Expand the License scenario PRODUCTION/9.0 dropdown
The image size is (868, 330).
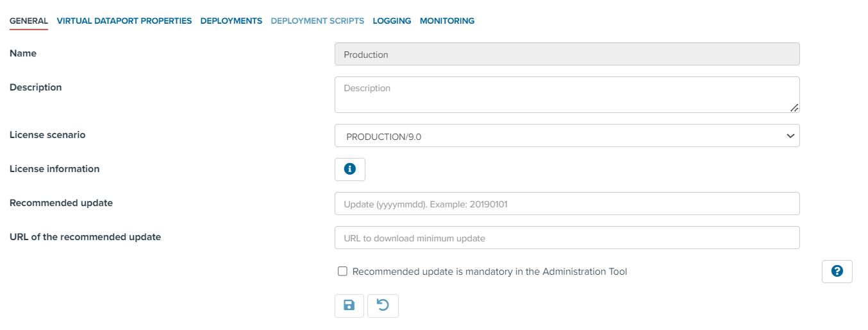pos(567,135)
